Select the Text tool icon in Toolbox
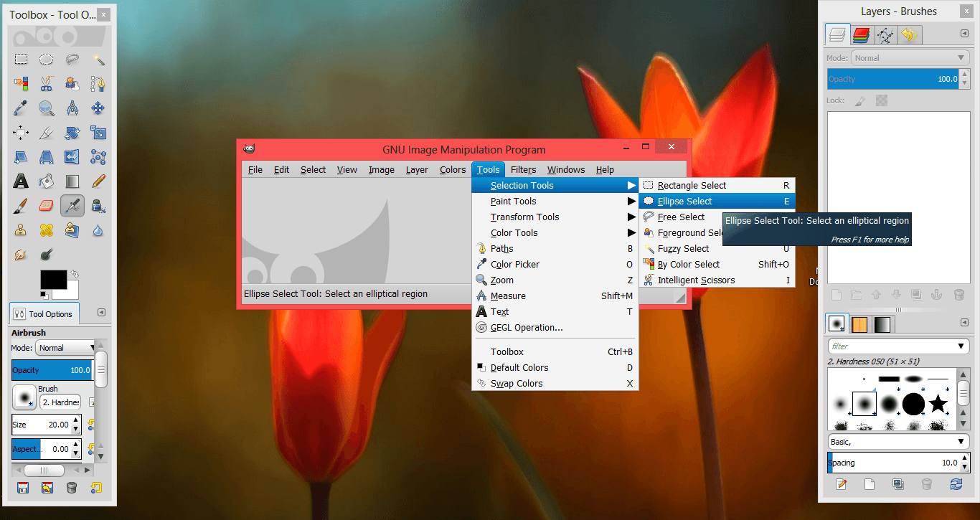This screenshot has height=520, width=980. click(21, 181)
